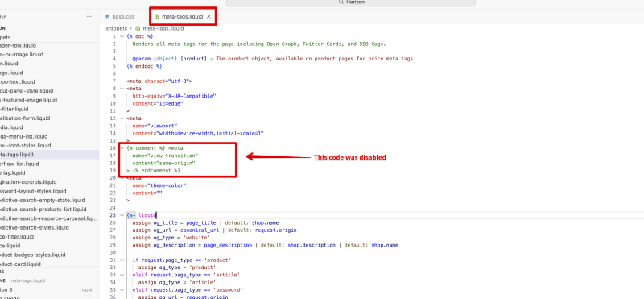
Task: Click the content="IE=edge" line
Action: [x=158, y=103]
